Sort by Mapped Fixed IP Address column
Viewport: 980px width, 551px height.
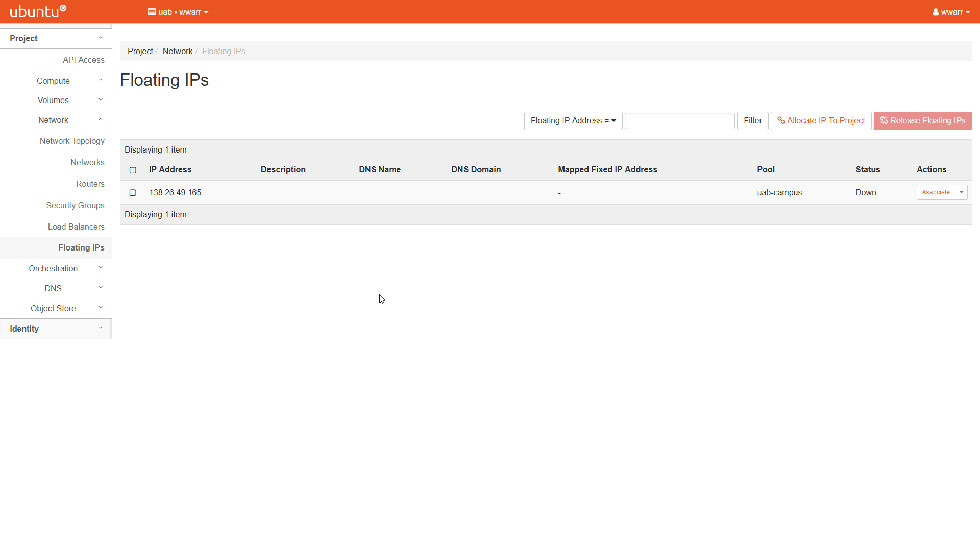pos(607,169)
